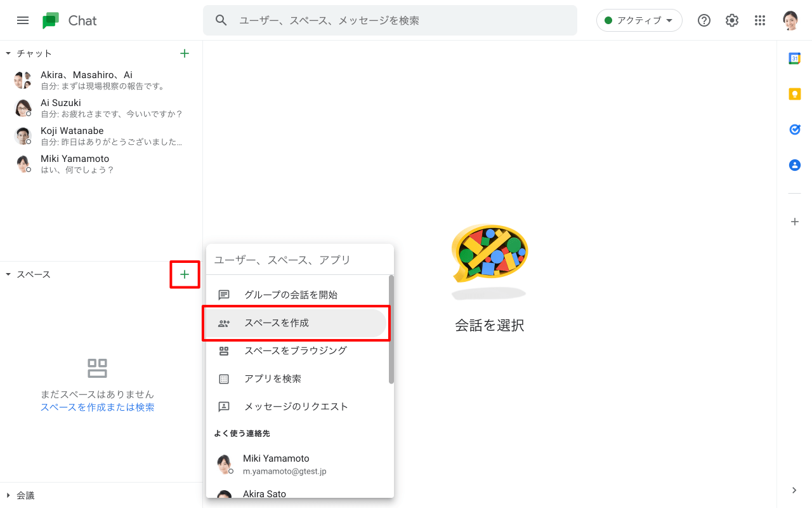Open the Miki Yamamoto chat in sidebar
Screen dimensions: 812x508
pos(101,164)
